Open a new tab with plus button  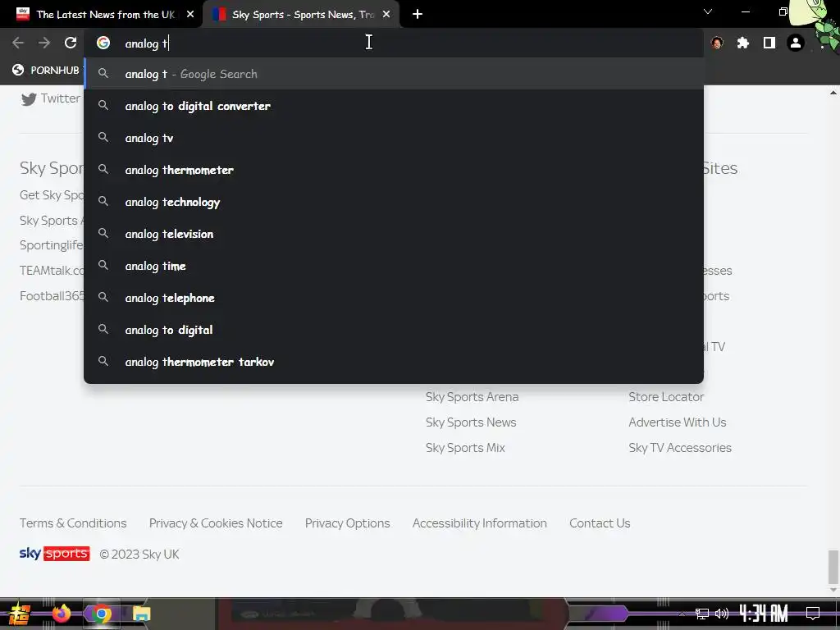(418, 15)
